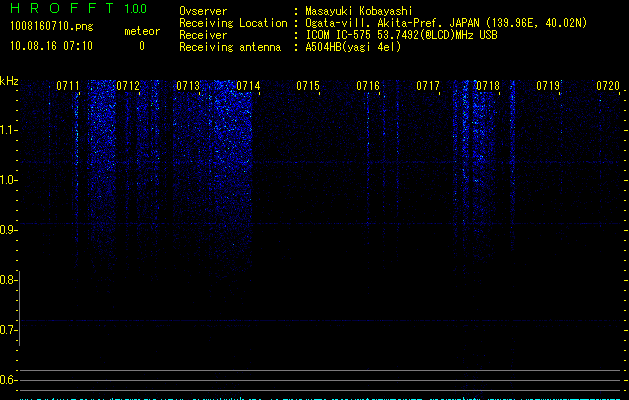This screenshot has width=629, height=400.
Task: Select the filename 1008160710.png
Action: point(52,26)
